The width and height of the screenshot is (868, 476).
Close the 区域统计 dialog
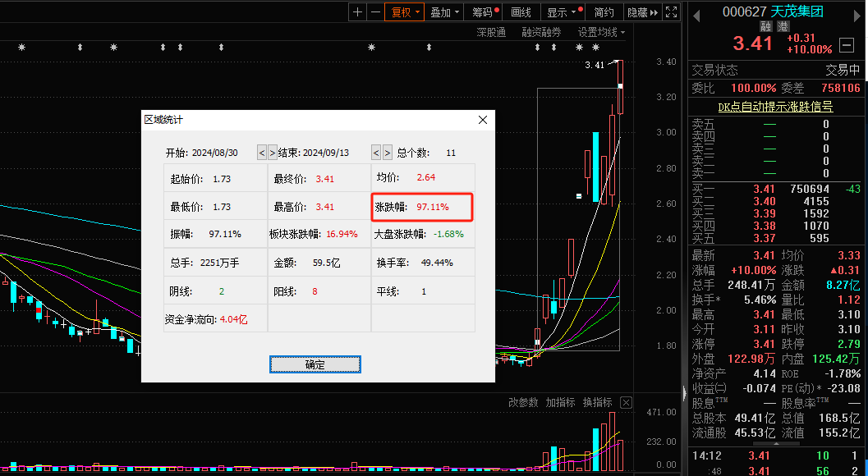tap(483, 120)
